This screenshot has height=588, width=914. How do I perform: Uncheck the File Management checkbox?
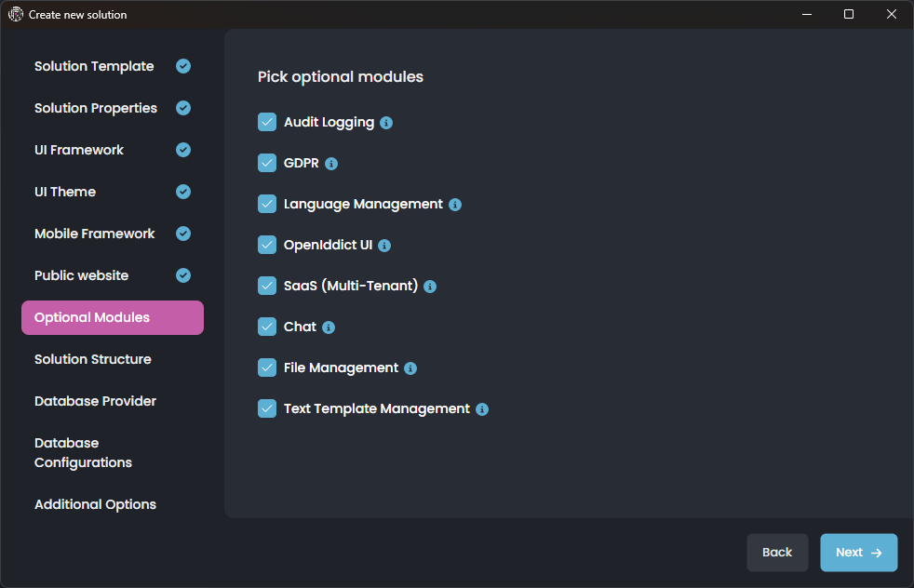pos(267,367)
